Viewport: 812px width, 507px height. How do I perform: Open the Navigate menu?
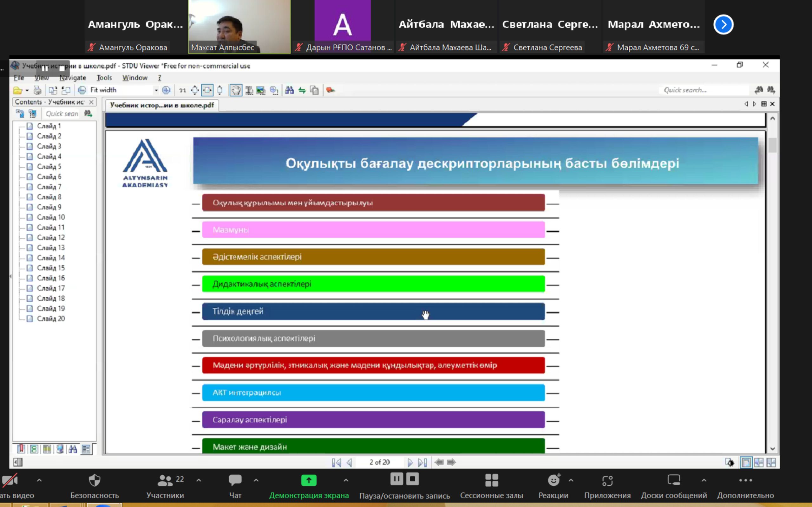73,78
